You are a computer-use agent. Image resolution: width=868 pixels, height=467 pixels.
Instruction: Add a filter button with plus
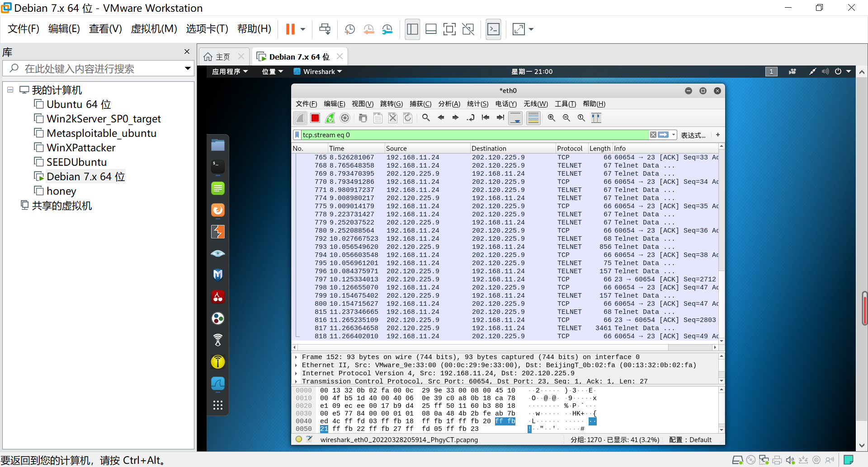[717, 135]
